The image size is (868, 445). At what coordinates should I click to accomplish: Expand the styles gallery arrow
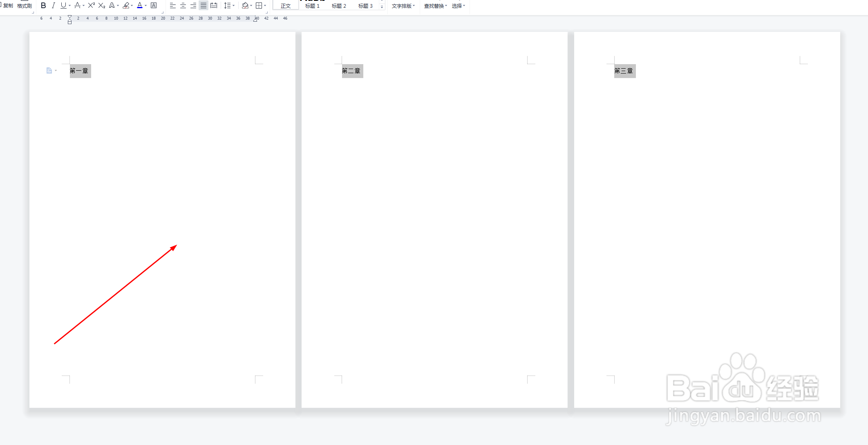(x=382, y=7)
